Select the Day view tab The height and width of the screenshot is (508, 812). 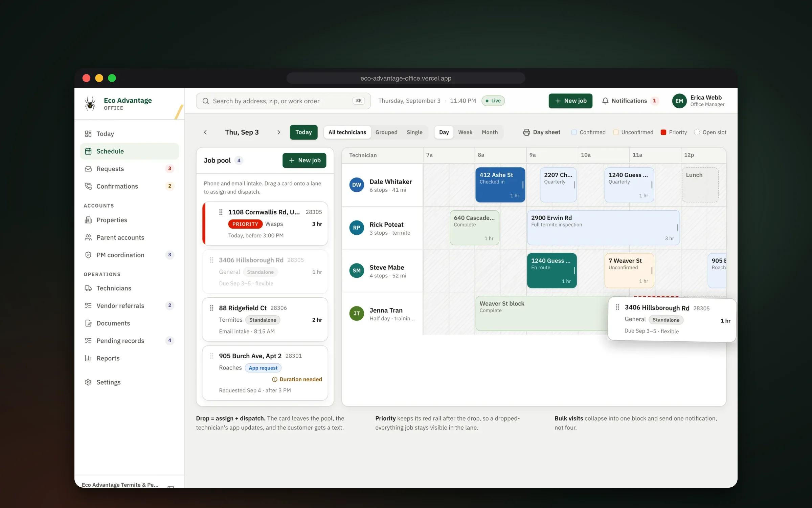click(444, 132)
